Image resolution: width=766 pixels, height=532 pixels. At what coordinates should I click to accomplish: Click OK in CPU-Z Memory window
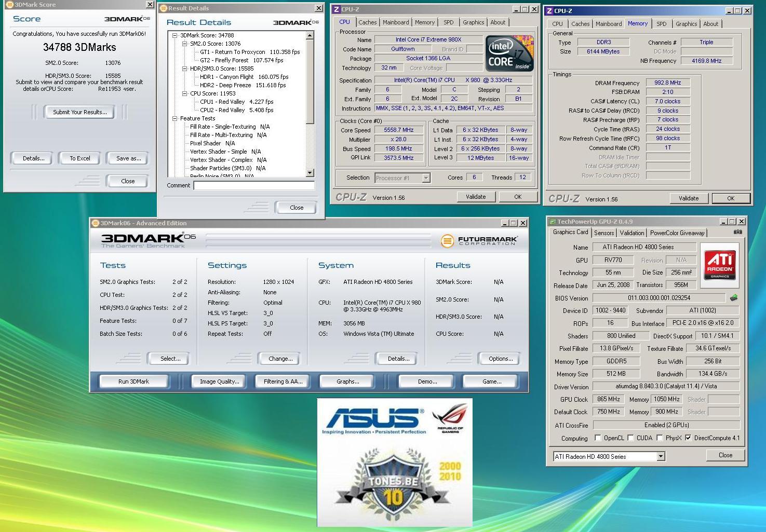[731, 198]
